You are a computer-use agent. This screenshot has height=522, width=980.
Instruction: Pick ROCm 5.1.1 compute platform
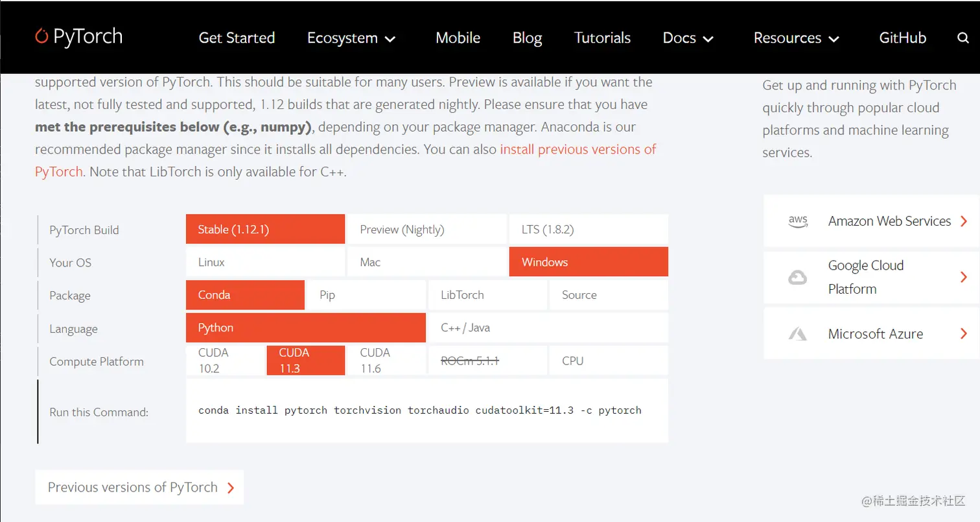coord(487,361)
